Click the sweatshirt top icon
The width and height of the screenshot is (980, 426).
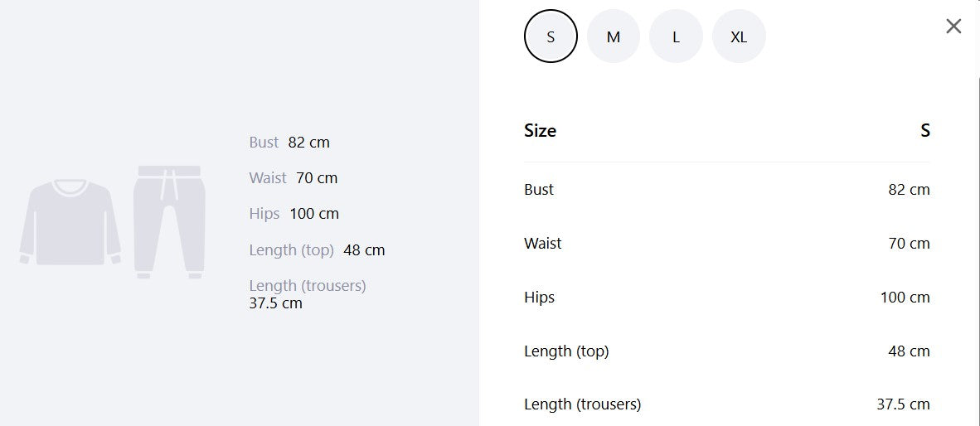click(70, 222)
